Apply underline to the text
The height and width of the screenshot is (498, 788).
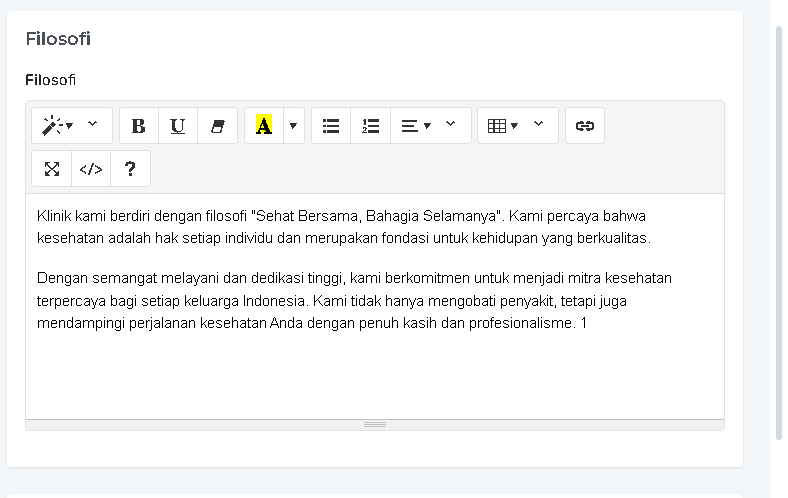tap(178, 126)
